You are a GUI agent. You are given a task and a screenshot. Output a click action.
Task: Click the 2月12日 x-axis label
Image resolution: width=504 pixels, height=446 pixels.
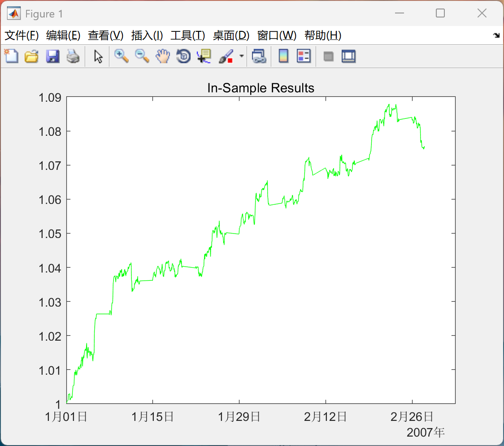pos(326,417)
